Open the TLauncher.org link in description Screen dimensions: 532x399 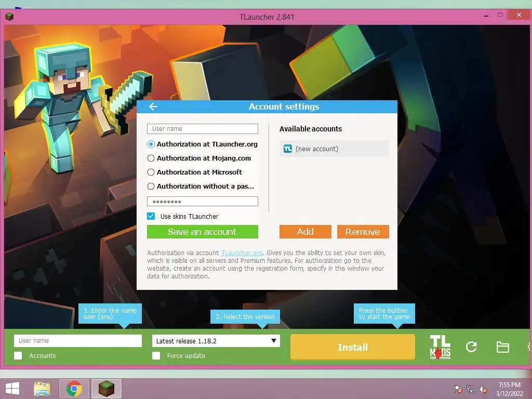tap(242, 253)
